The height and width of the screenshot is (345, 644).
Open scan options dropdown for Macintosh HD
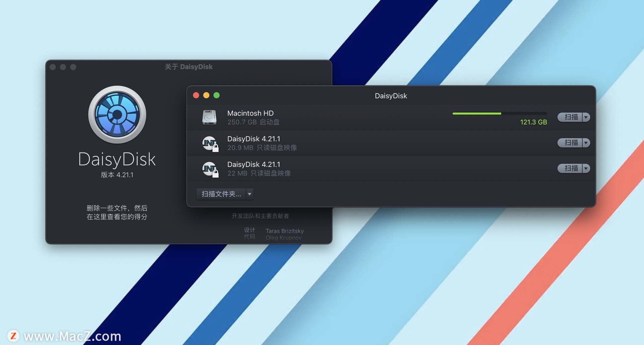[586, 117]
